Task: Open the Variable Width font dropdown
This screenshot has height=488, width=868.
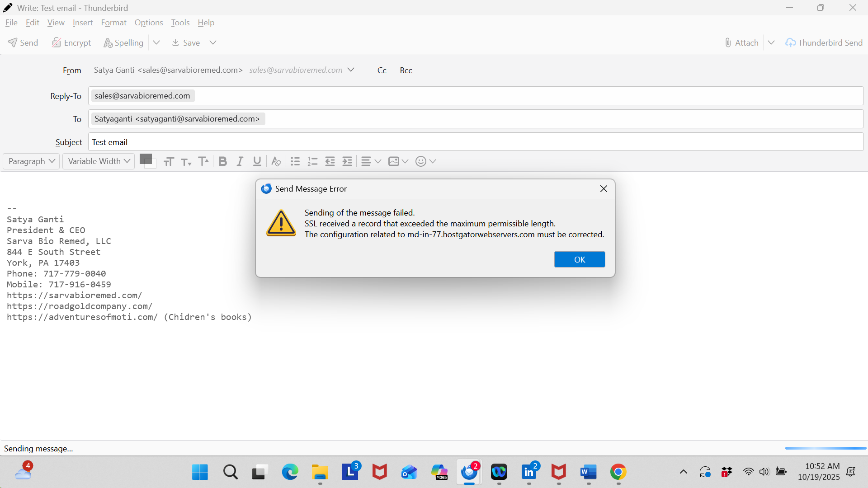Action: tap(99, 161)
